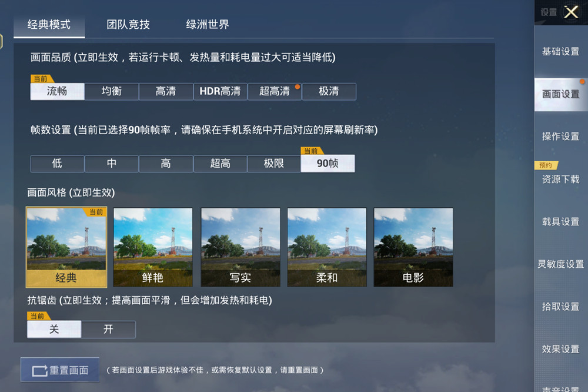Turn anti-aliasing 开 on
This screenshot has height=392, width=588.
(108, 329)
